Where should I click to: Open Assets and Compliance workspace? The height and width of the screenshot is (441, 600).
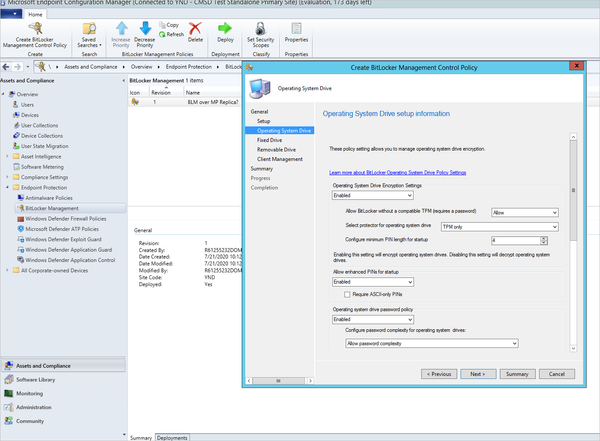tap(63, 366)
